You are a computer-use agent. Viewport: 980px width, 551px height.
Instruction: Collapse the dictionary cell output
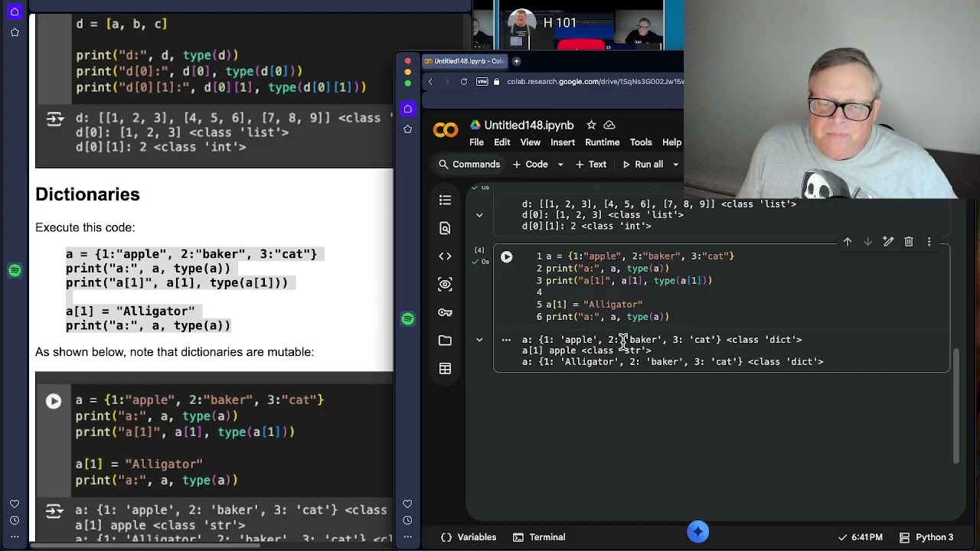tap(479, 340)
